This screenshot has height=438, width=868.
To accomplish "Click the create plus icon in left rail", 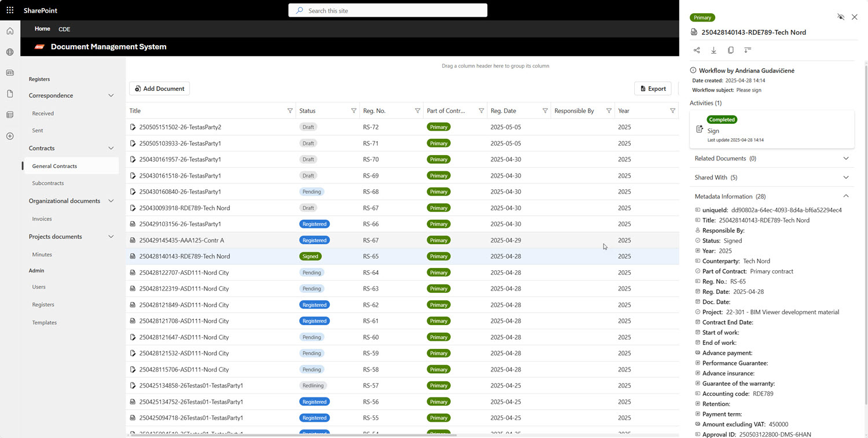I will pyautogui.click(x=10, y=136).
